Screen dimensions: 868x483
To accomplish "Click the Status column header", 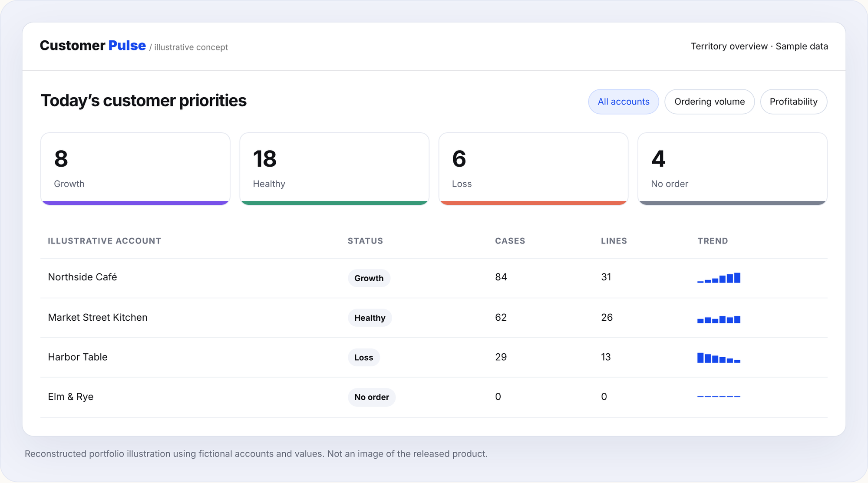I will (365, 241).
